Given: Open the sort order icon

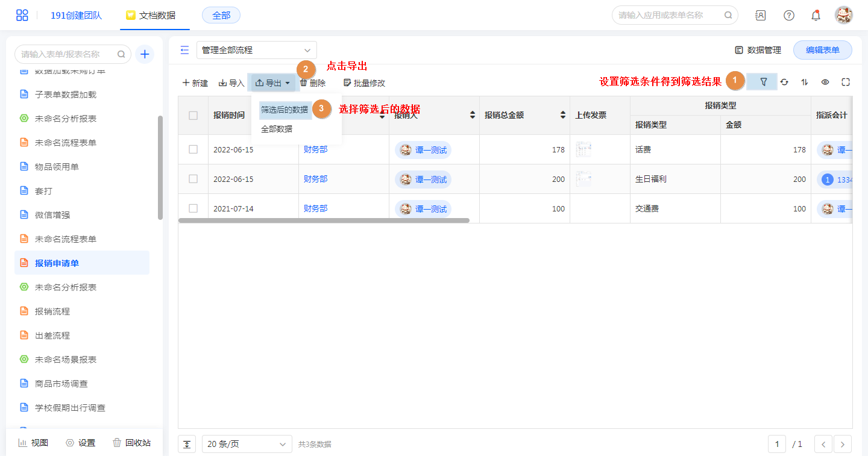Looking at the screenshot, I should (x=805, y=83).
